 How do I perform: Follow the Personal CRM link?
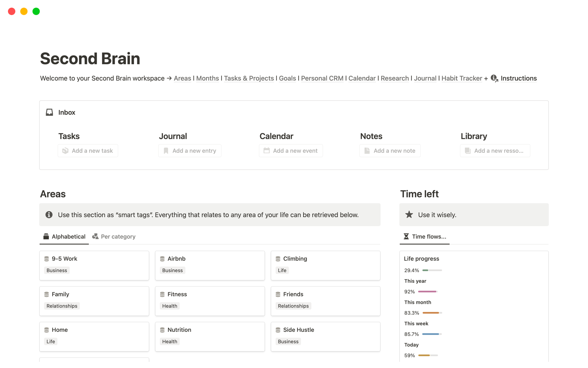coord(322,79)
